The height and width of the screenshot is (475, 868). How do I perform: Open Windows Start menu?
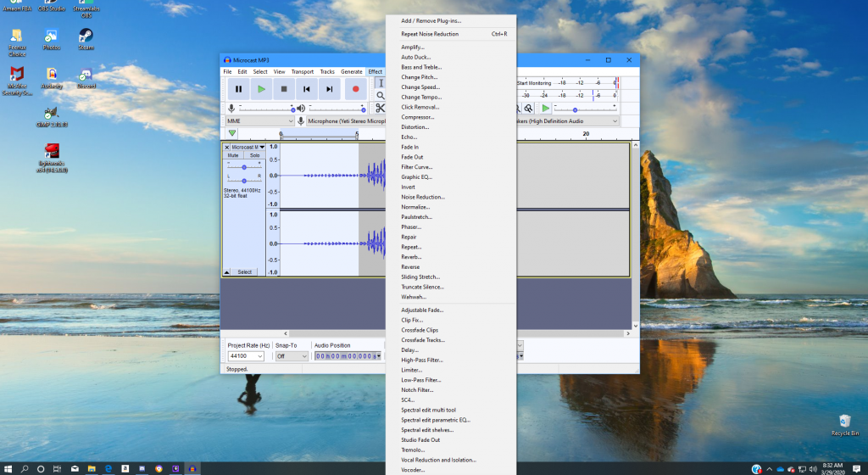pyautogui.click(x=8, y=469)
